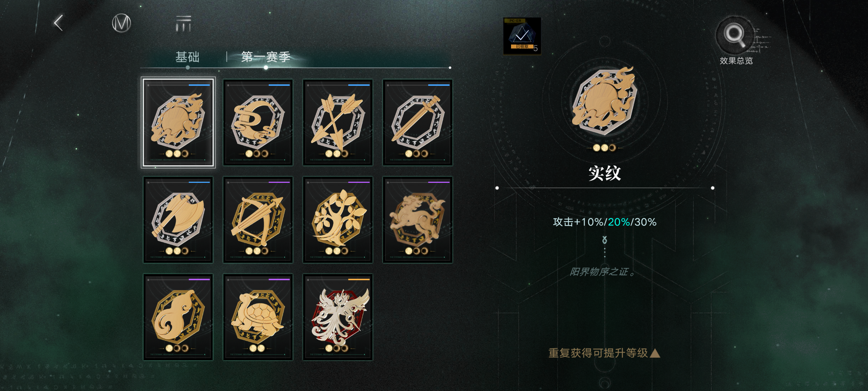
Task: Select the gourd emblem card
Action: point(178,317)
